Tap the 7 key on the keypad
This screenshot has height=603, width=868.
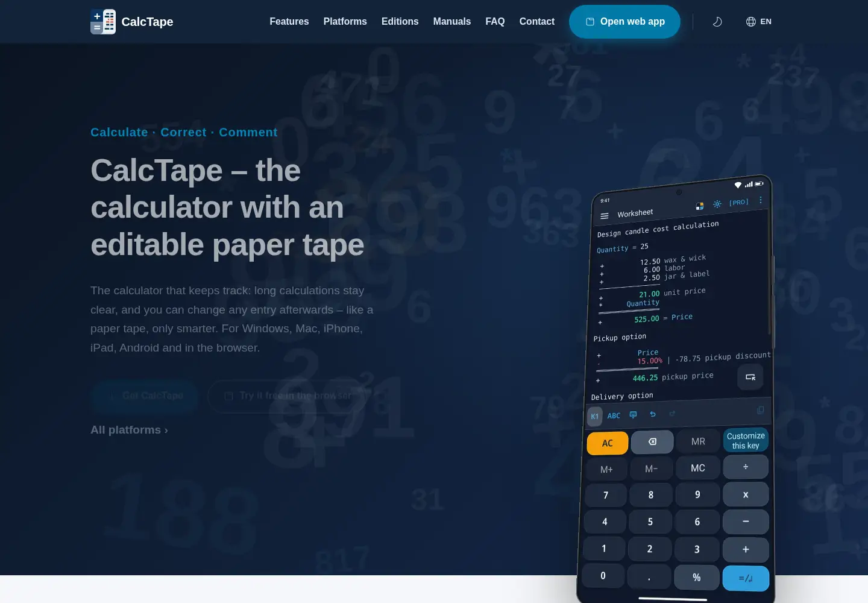606,496
